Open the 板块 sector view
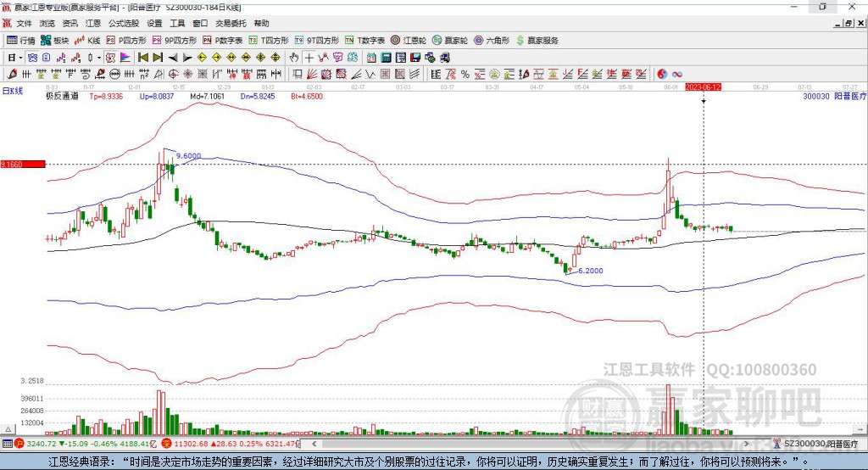The image size is (868, 470). pos(55,41)
